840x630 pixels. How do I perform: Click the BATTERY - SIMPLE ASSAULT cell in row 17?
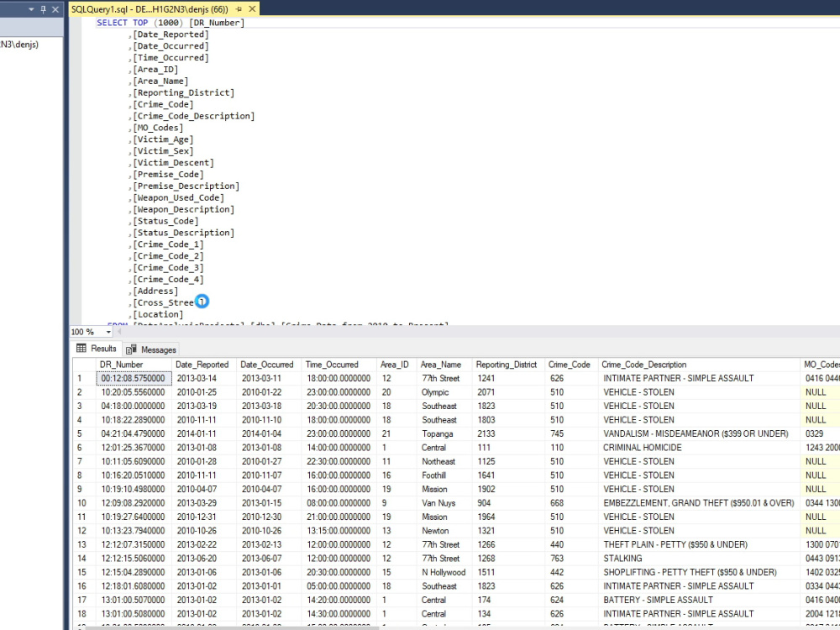(699, 600)
